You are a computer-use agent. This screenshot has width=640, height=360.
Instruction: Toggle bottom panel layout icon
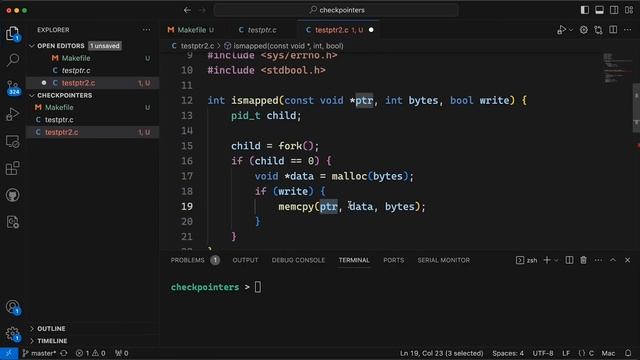[x=599, y=10]
